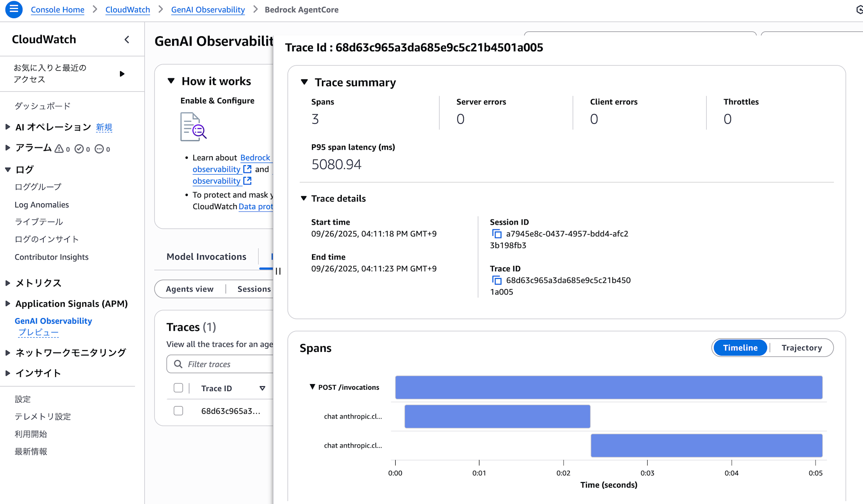Select the first chat anthropic.cl... span label
Screen dimensions: 863x504
353,416
